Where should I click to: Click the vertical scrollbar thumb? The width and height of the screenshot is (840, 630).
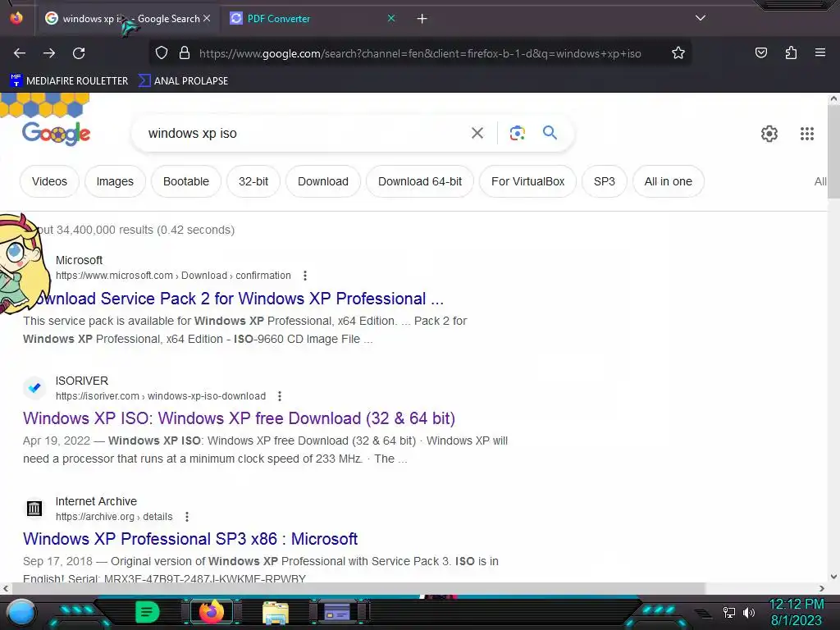click(x=833, y=152)
